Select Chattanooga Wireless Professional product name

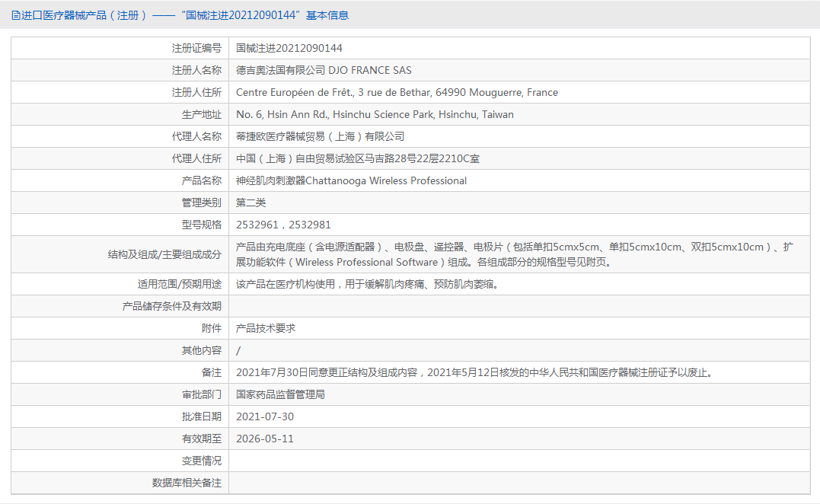point(352,181)
